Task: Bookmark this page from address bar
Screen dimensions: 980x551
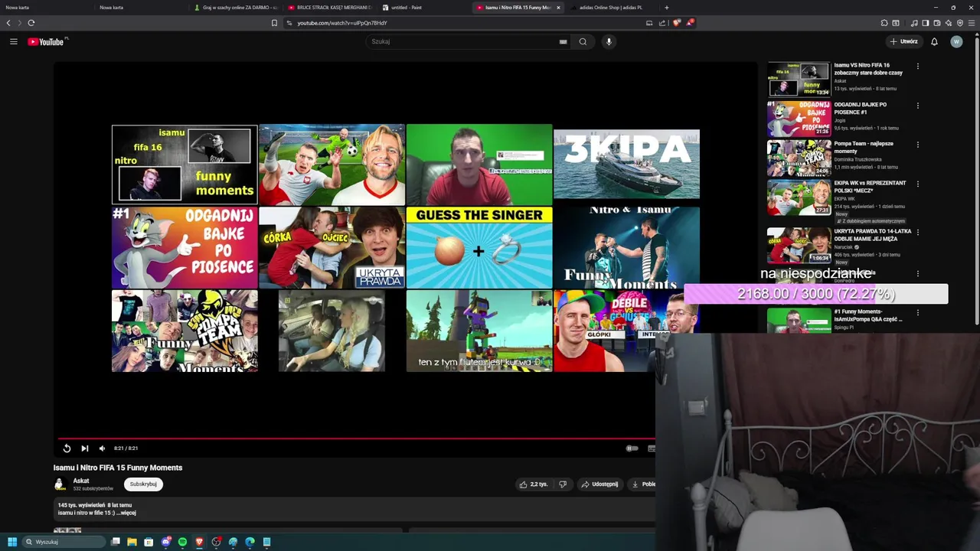Action: [x=274, y=23]
